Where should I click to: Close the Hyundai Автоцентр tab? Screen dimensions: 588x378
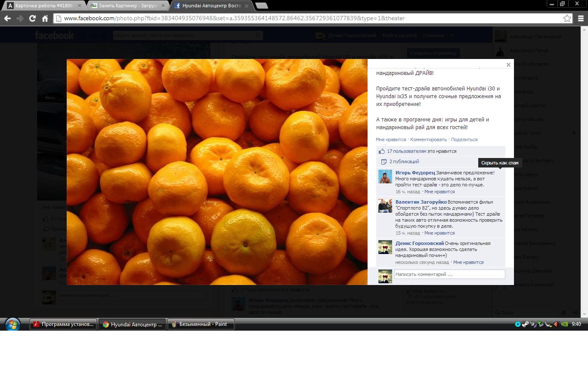pos(247,6)
